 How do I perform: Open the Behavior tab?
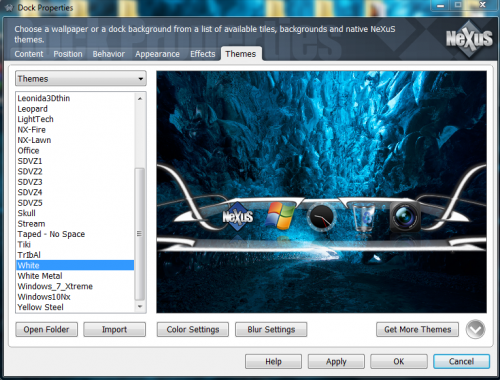click(109, 54)
